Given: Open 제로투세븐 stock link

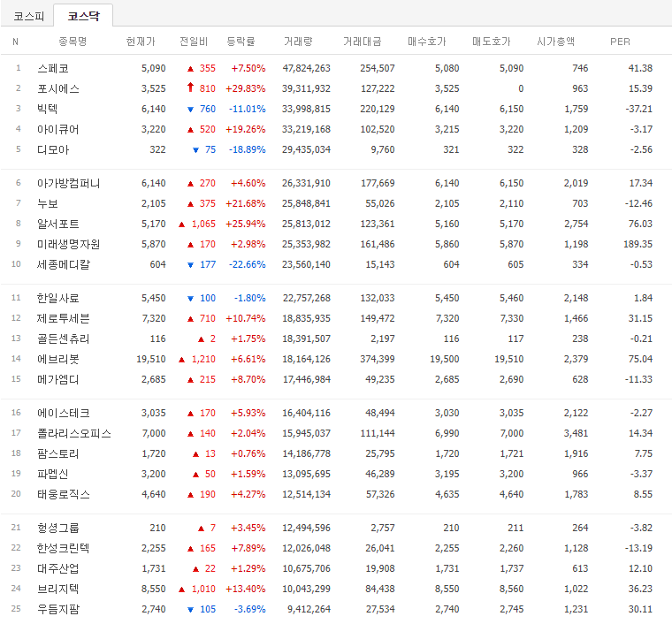Looking at the screenshot, I should 64,319.
